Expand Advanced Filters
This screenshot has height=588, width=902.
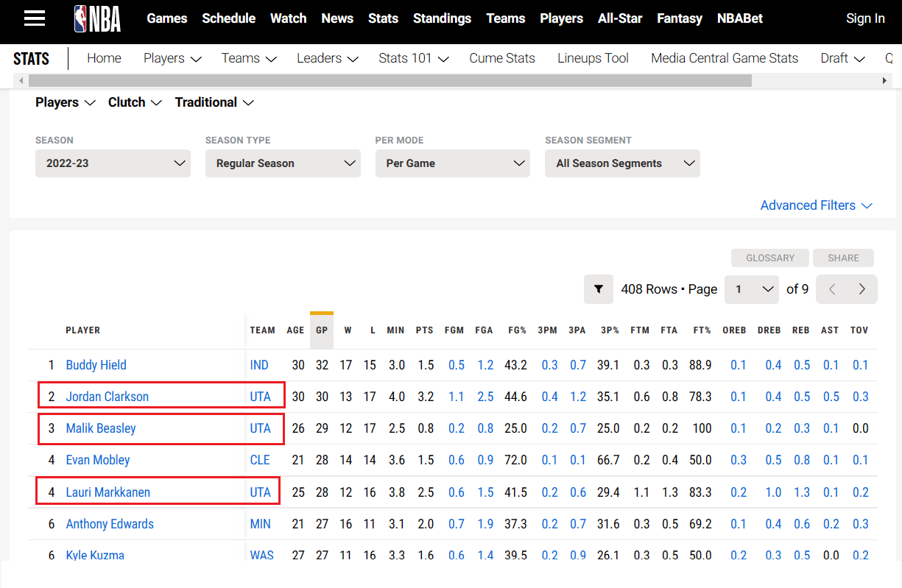[816, 205]
